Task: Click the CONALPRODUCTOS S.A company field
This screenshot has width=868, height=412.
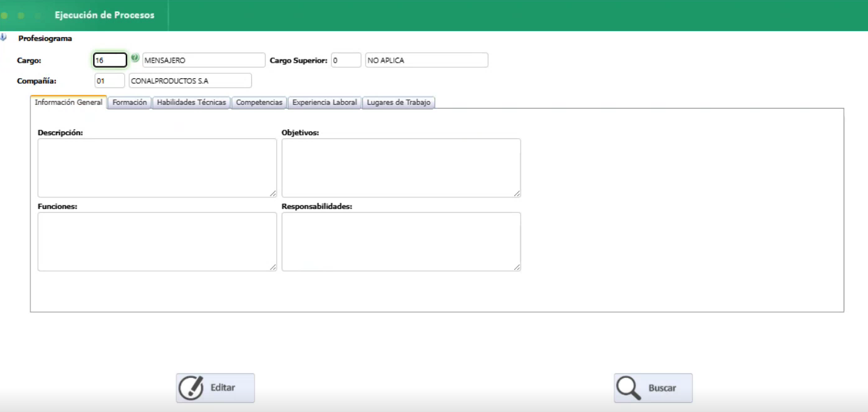Action: click(x=190, y=81)
